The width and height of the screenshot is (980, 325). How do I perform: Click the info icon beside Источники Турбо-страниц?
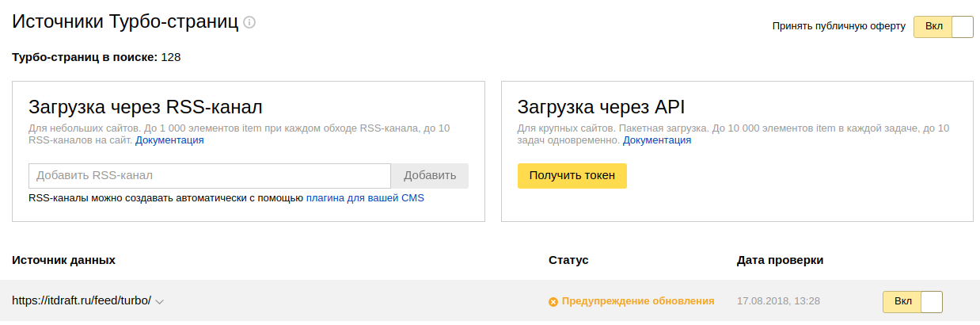coord(249,22)
